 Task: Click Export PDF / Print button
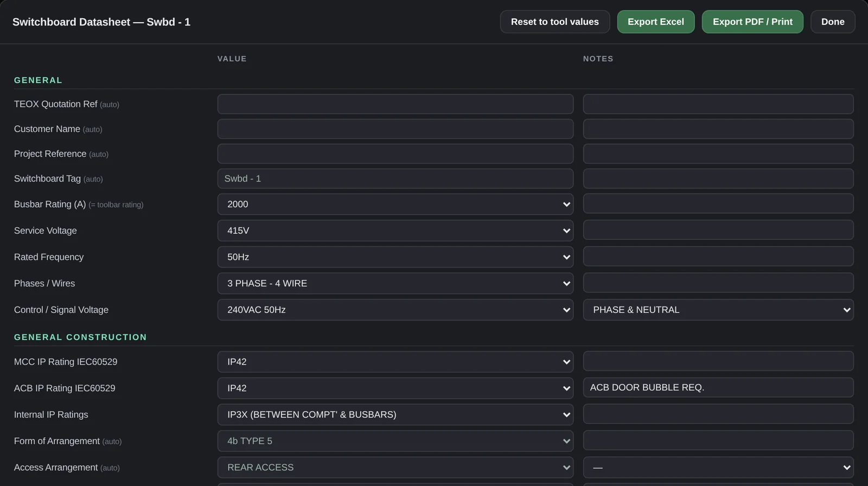click(752, 22)
